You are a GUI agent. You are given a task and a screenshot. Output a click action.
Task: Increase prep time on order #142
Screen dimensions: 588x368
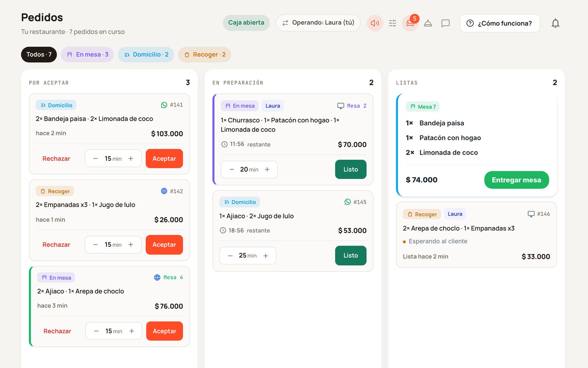pos(131,245)
